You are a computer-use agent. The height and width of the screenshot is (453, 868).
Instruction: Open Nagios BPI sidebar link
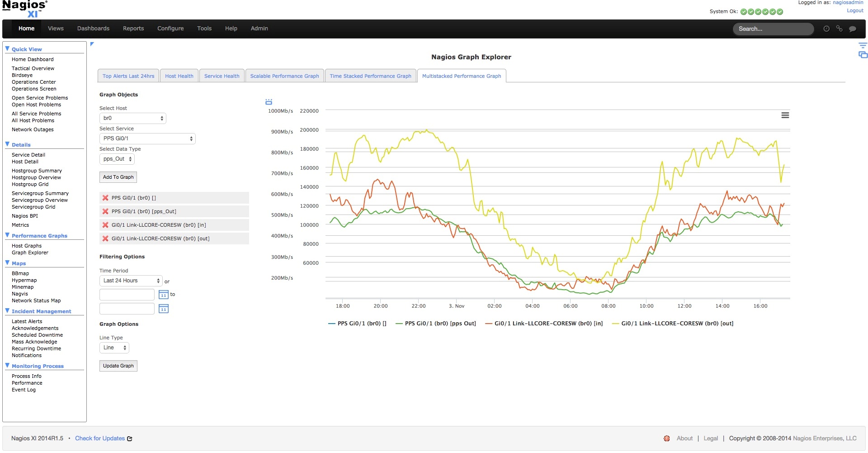click(25, 216)
